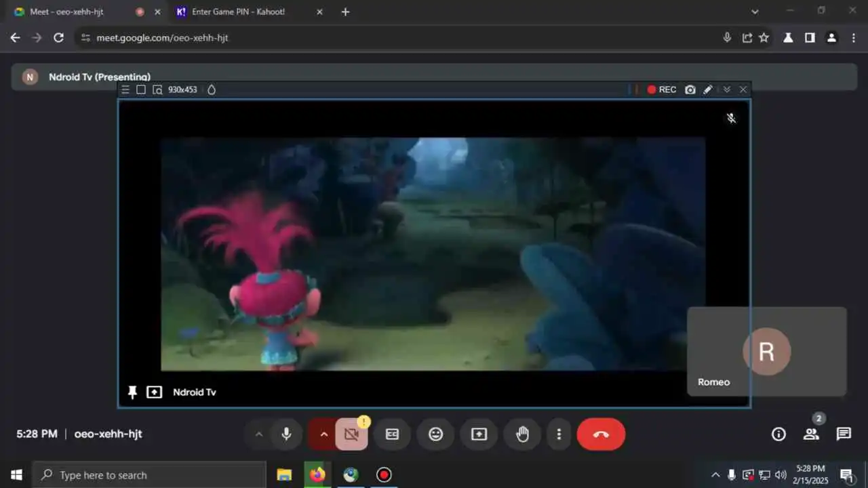Open volume control in system tray
The width and height of the screenshot is (868, 488).
(x=781, y=475)
